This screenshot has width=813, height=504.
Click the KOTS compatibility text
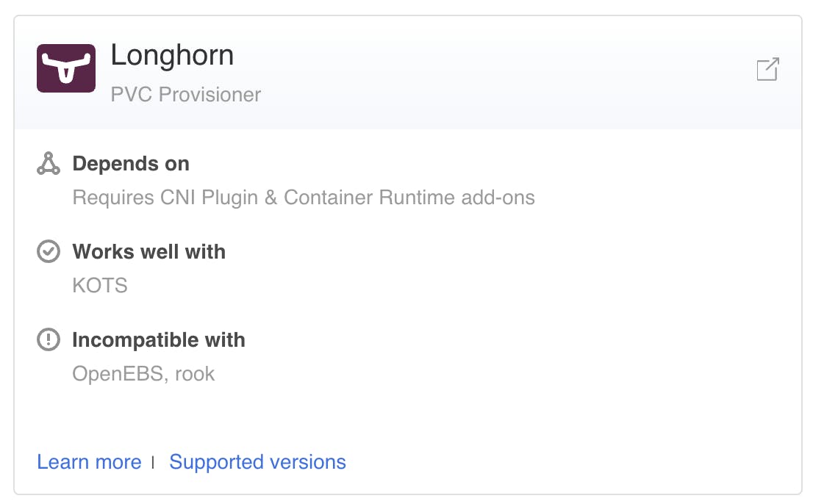tap(99, 285)
